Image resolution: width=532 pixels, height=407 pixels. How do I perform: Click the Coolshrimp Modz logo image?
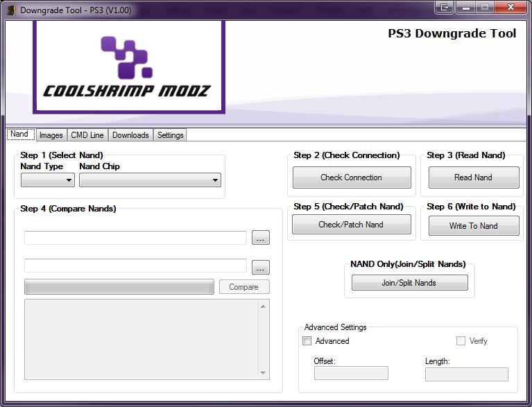[x=129, y=67]
